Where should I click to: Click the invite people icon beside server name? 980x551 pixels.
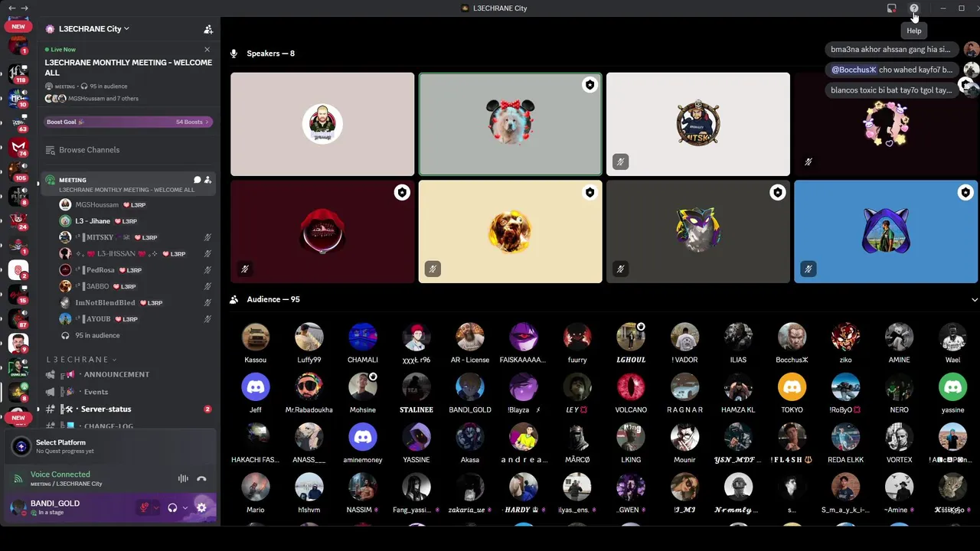tap(207, 29)
